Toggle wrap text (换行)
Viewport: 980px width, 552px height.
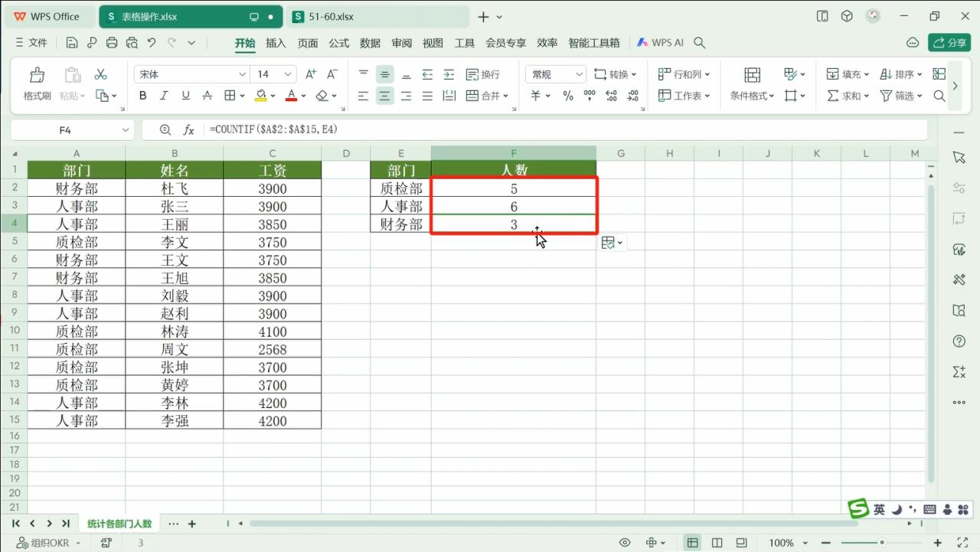(482, 74)
